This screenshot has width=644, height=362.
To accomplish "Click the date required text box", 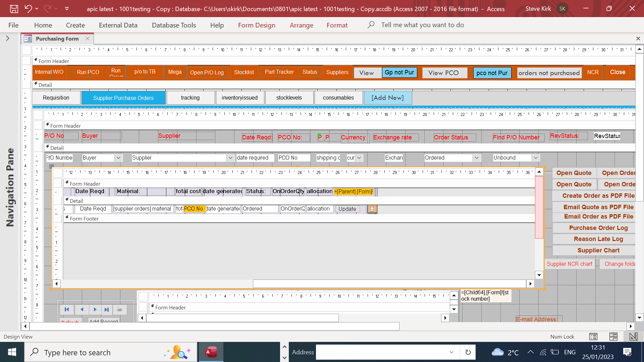I will (255, 158).
